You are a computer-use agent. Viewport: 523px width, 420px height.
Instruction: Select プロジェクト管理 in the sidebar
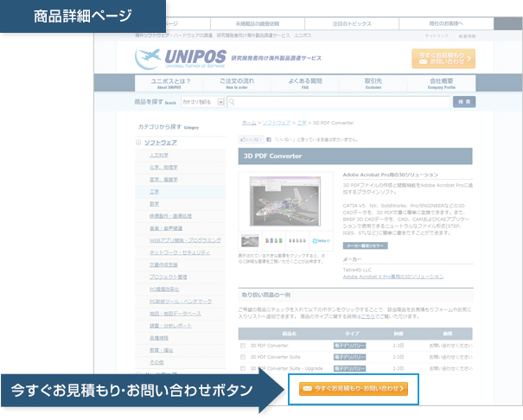coord(168,277)
